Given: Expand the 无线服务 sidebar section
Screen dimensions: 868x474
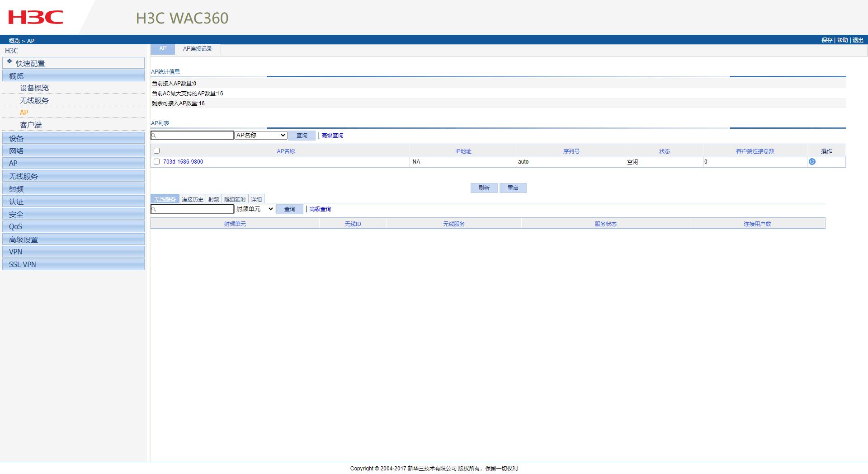Looking at the screenshot, I should 73,176.
